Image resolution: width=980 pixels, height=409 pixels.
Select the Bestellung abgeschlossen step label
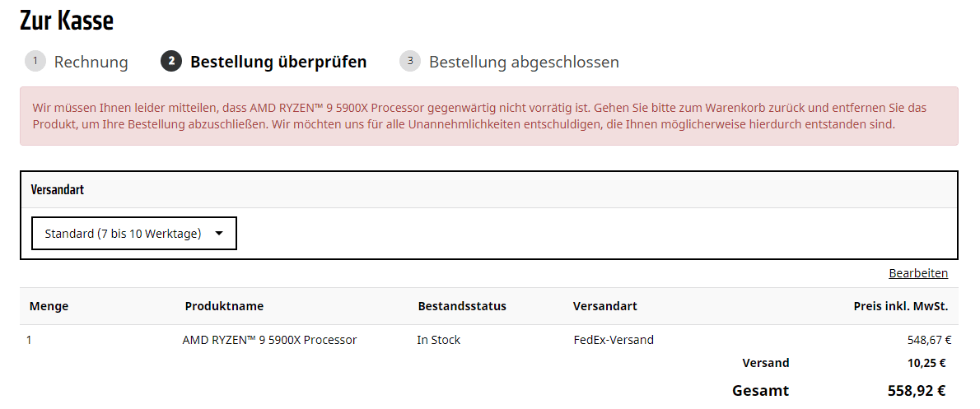[524, 62]
